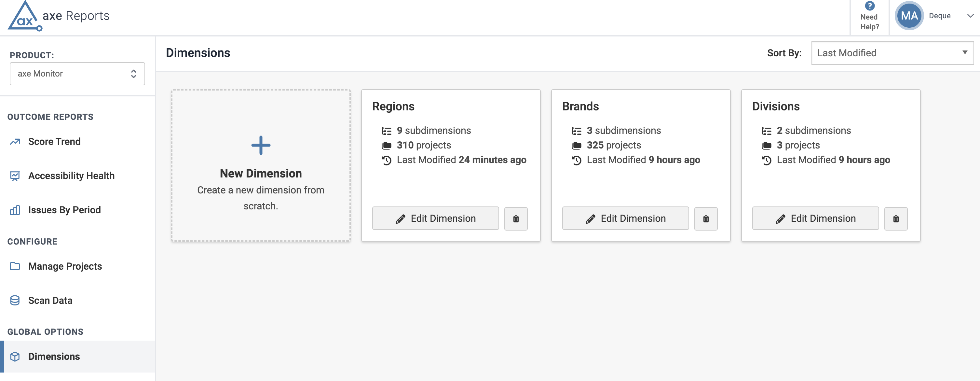The image size is (980, 381).
Task: Expand the Deque account menu chevron
Action: point(970,16)
